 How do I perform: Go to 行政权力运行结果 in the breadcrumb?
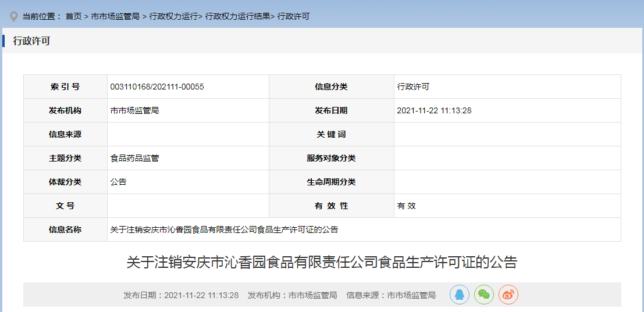click(x=237, y=17)
